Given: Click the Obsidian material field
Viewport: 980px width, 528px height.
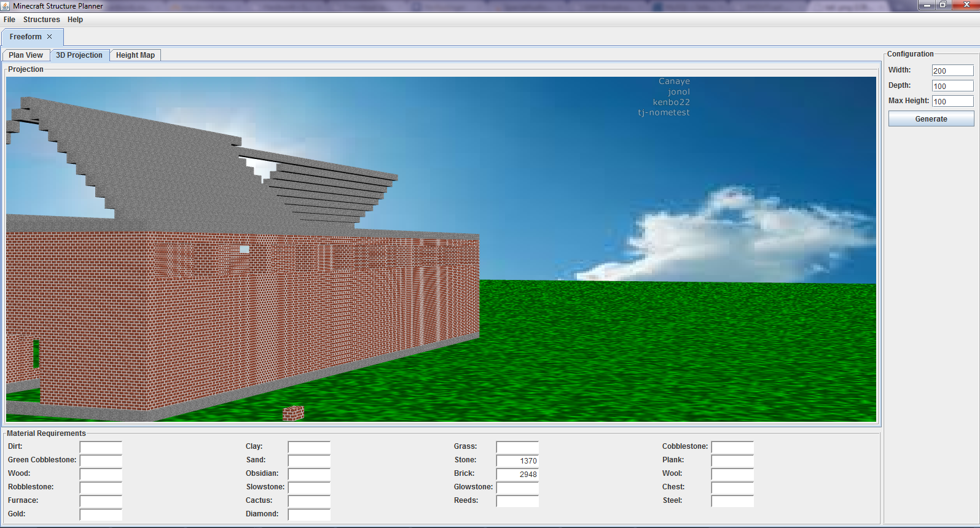Looking at the screenshot, I should 309,474.
